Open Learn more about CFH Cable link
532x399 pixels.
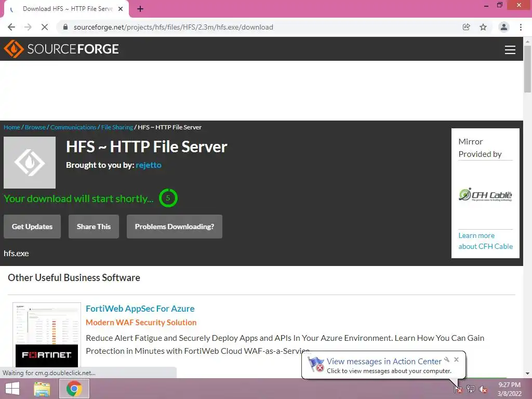pos(486,241)
